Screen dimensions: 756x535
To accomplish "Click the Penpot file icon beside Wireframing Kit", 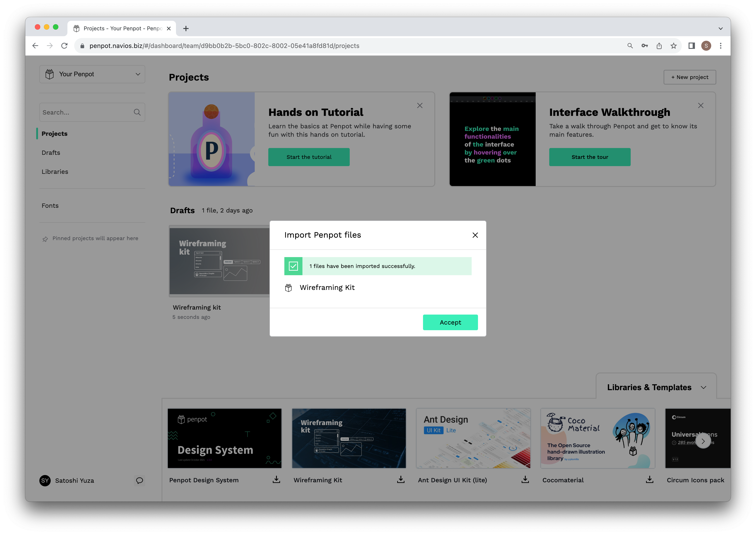I will [x=288, y=288].
